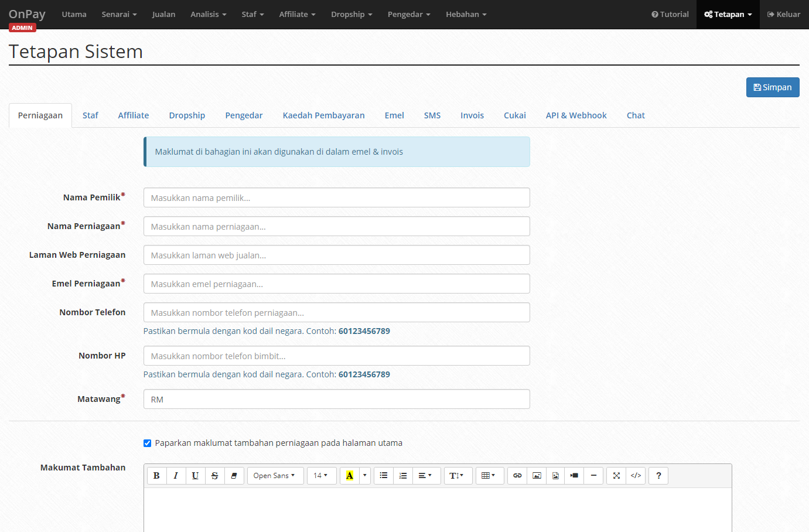
Task: Expand the Senarai menu in navbar
Action: tap(119, 14)
